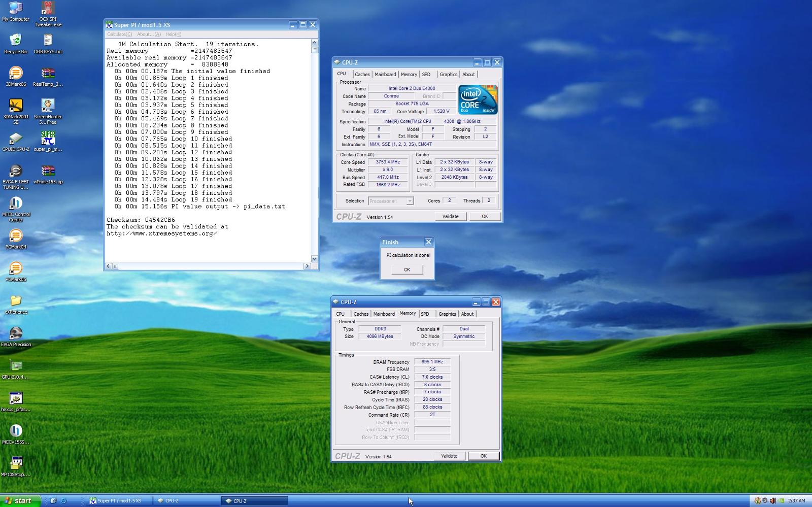Viewport: 812px width, 507px height.
Task: Launch PCMark04 desktop shortcut
Action: click(16, 239)
